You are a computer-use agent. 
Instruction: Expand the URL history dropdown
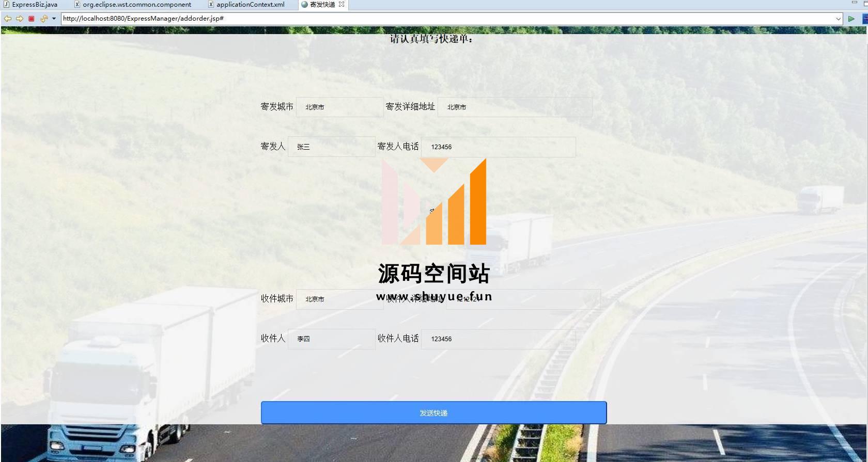(x=838, y=19)
